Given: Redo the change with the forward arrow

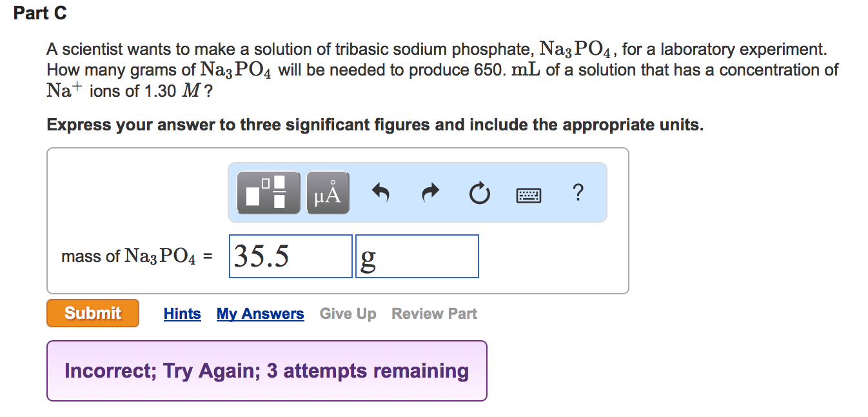Looking at the screenshot, I should click(429, 192).
